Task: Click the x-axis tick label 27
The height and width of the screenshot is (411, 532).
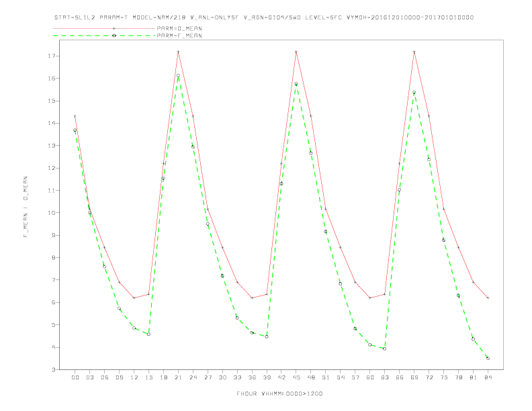Action: [208, 377]
